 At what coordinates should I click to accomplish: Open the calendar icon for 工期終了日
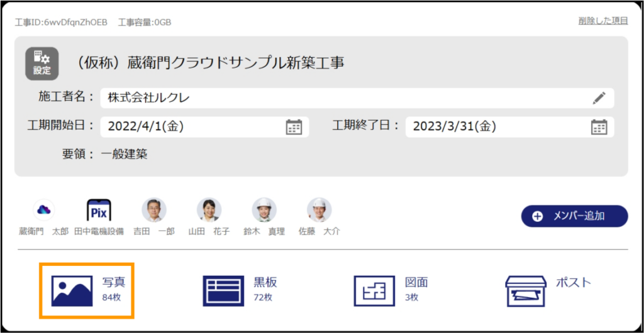click(x=599, y=127)
